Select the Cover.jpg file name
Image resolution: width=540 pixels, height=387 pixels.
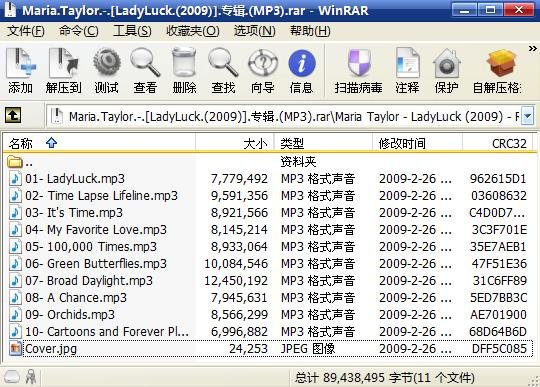tap(51, 349)
